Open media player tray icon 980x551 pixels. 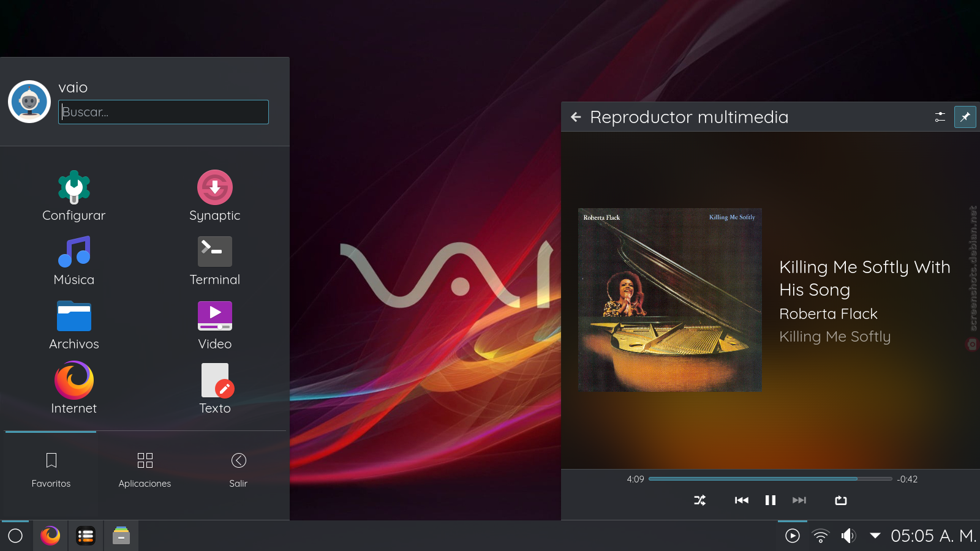point(793,536)
